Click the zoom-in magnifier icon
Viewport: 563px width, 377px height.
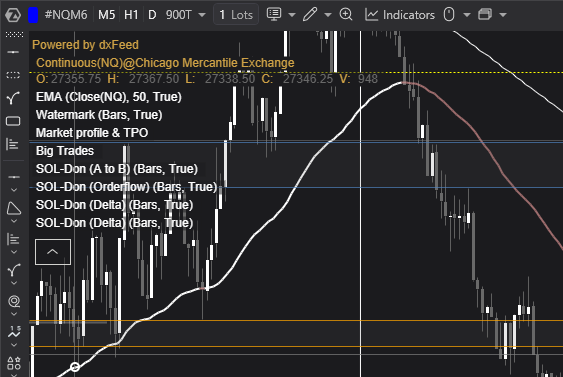click(x=346, y=15)
